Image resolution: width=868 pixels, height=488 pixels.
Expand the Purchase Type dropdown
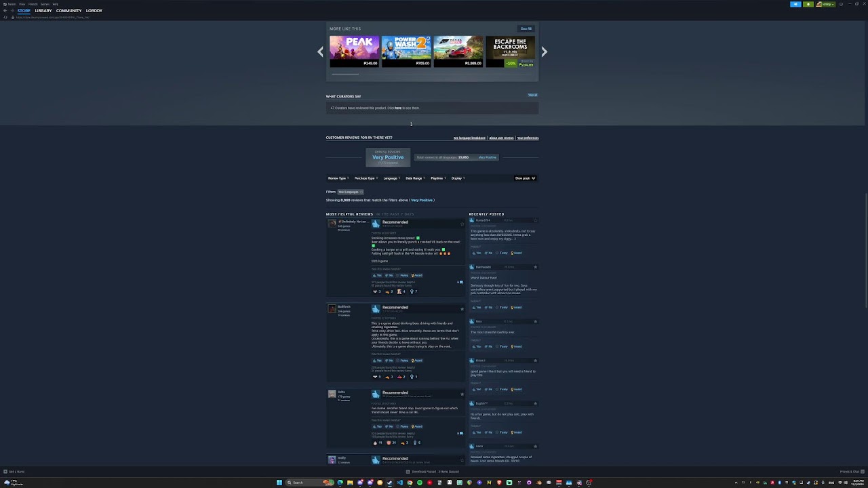[366, 178]
